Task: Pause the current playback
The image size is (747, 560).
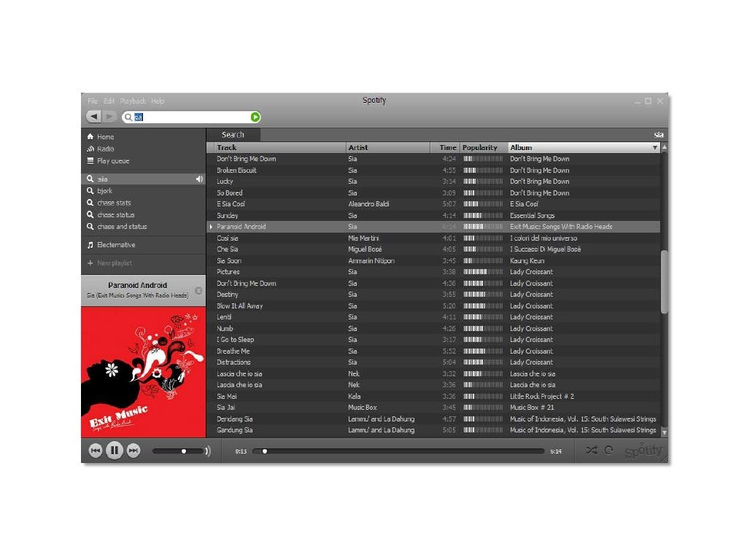Action: click(115, 451)
